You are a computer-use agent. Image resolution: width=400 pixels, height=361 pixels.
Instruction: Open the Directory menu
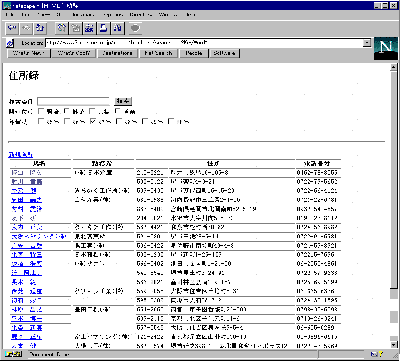[x=141, y=15]
